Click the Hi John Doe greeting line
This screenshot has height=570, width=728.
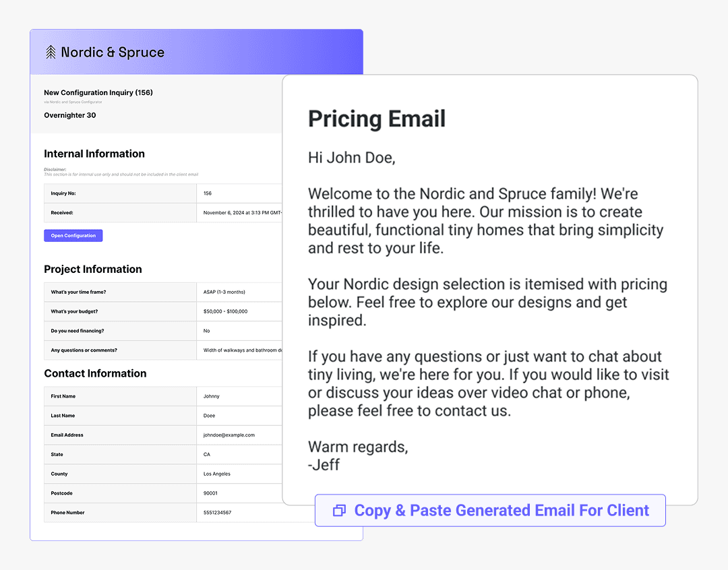351,158
